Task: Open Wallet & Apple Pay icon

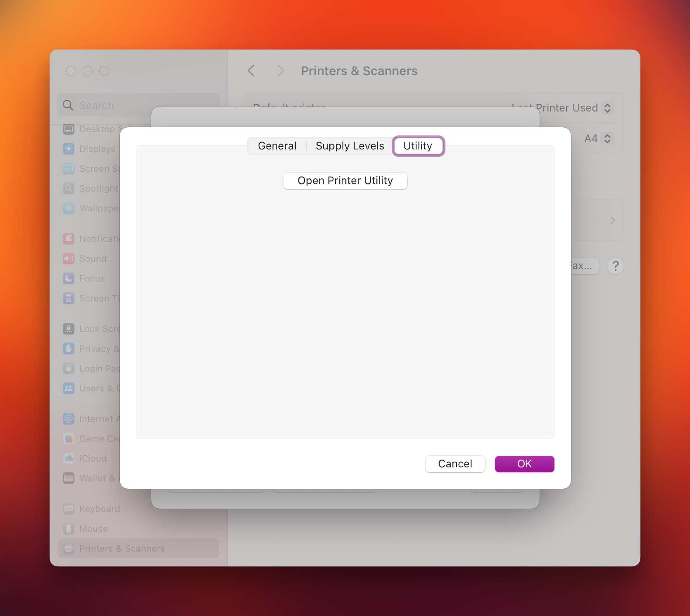Action: tap(69, 478)
